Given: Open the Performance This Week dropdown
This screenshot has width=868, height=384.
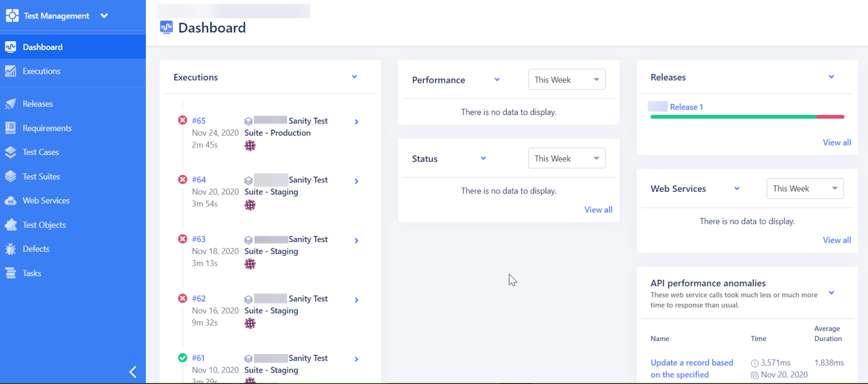Looking at the screenshot, I should click(566, 80).
